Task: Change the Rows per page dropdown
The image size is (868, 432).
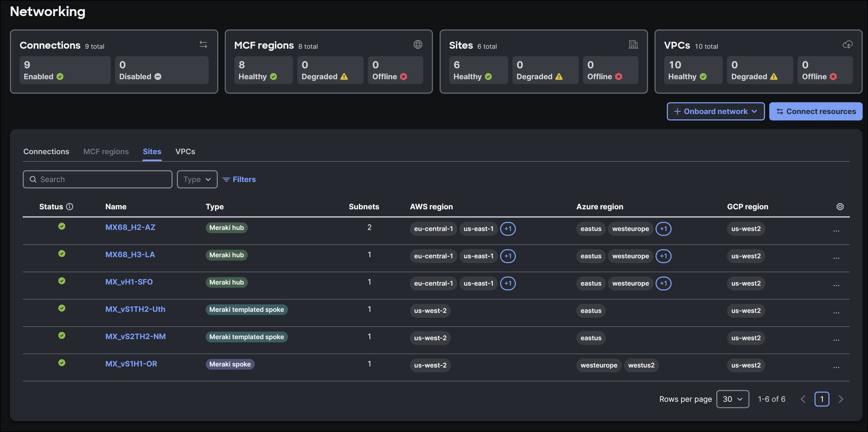Action: (733, 399)
